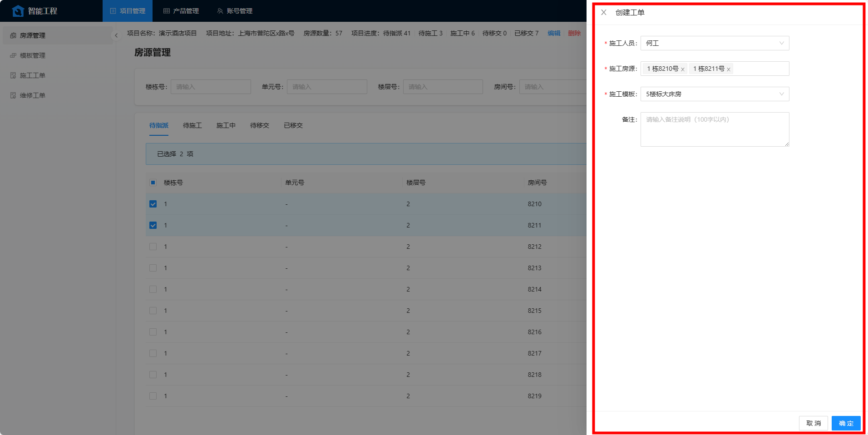The image size is (868, 435).
Task: Switch to the 待移交 tab
Action: [260, 125]
